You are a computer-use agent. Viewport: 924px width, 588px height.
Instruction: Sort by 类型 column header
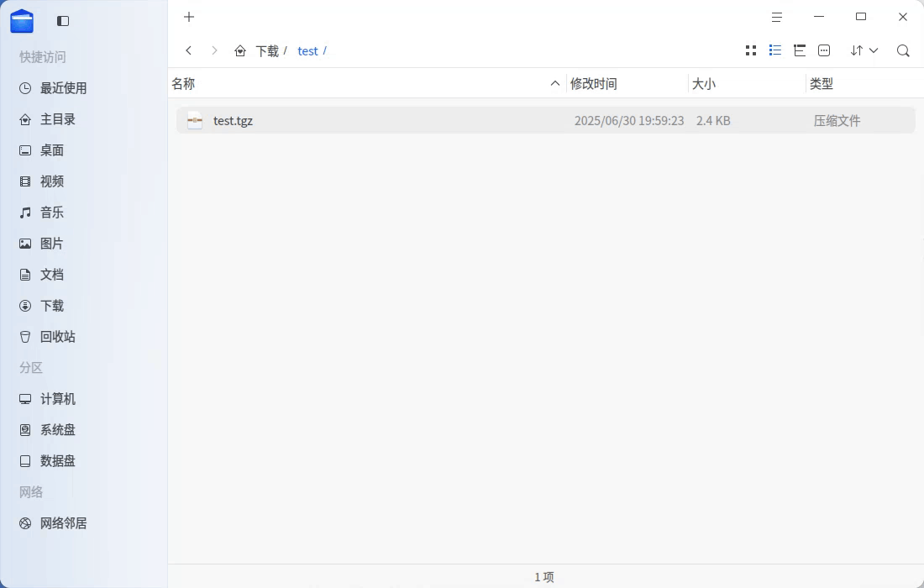[821, 84]
